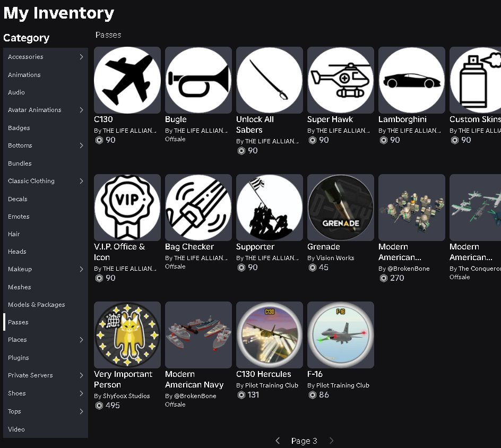Image resolution: width=501 pixels, height=448 pixels.
Task: Open the Lamborghini car pass icon
Action: tap(411, 80)
